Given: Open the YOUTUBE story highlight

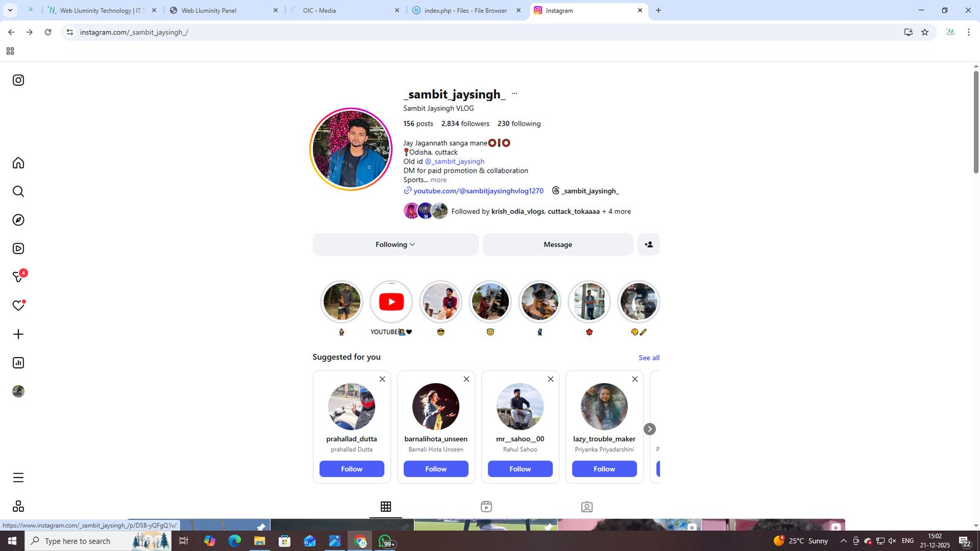Looking at the screenshot, I should point(391,302).
